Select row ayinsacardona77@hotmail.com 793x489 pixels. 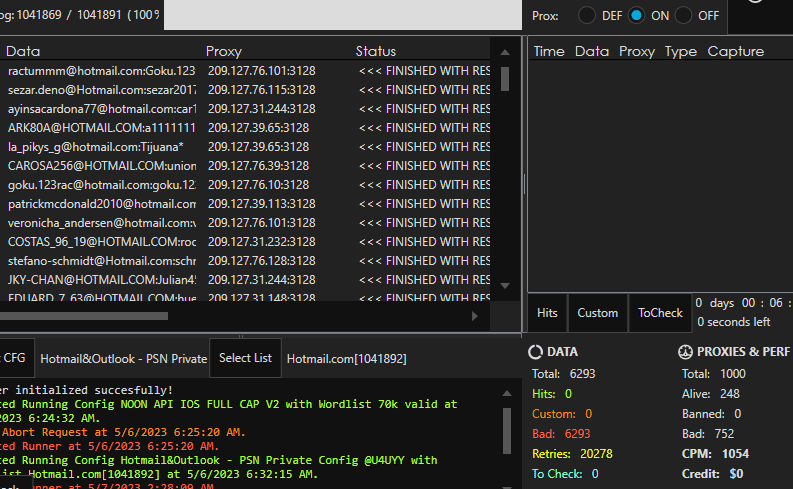tap(245, 109)
